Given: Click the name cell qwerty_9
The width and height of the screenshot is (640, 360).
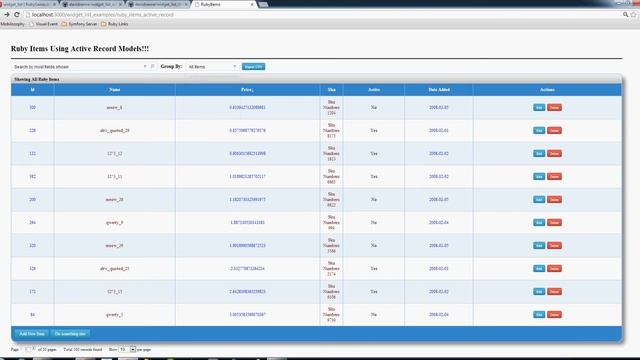Looking at the screenshot, I should (x=115, y=222).
